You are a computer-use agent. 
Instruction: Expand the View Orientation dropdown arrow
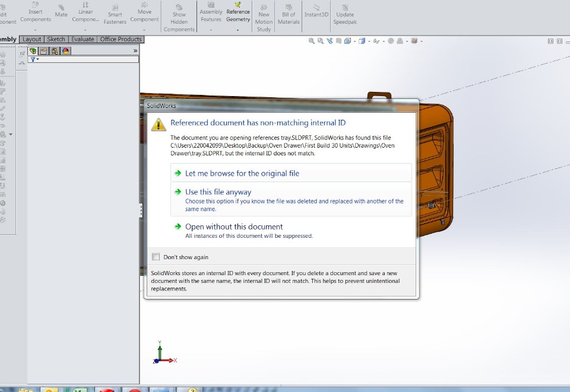click(x=354, y=42)
